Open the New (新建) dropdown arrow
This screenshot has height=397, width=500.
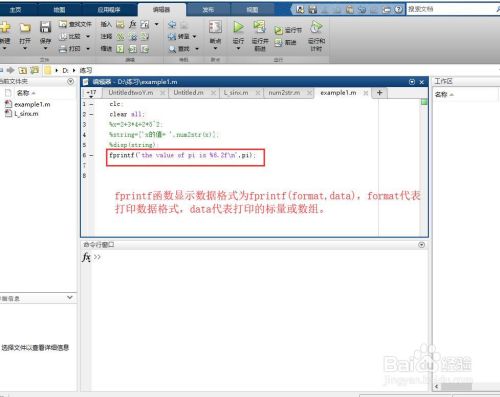[5, 49]
